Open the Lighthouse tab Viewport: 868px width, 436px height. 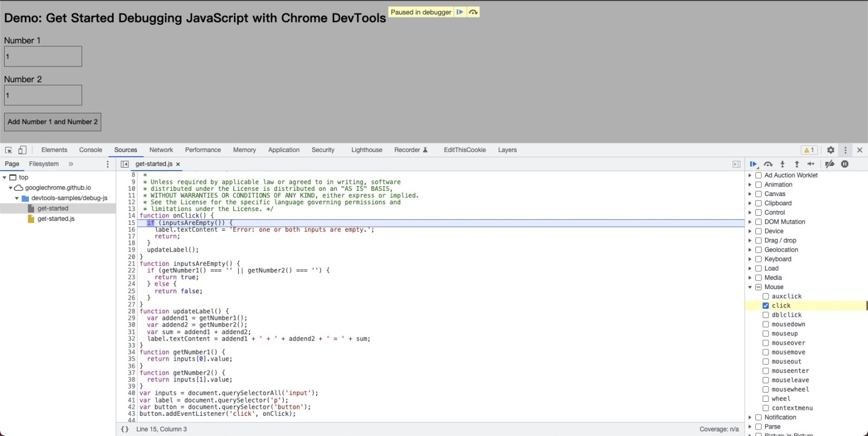(x=367, y=150)
